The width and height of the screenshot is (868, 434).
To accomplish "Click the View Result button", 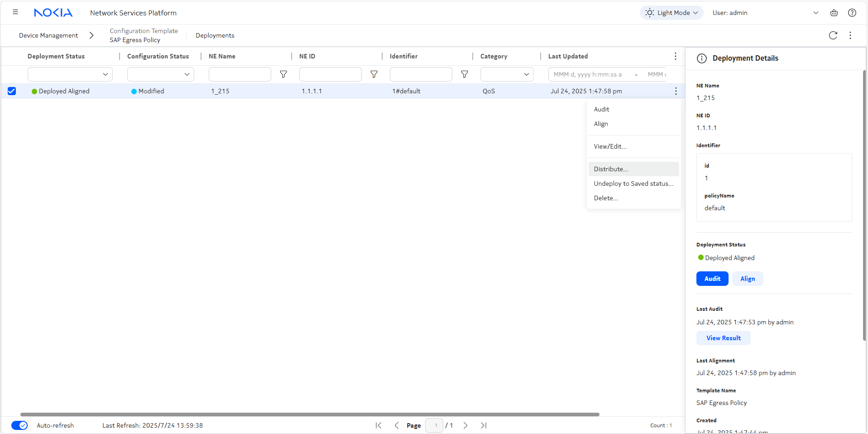I will [x=723, y=338].
